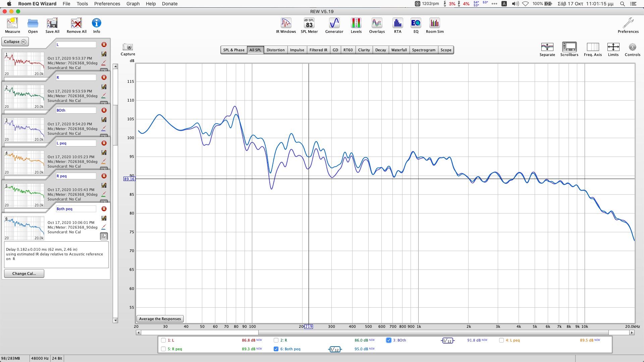Viewport: 644px width, 362px height.
Task: Enable the 1: L trace checkbox
Action: click(163, 340)
